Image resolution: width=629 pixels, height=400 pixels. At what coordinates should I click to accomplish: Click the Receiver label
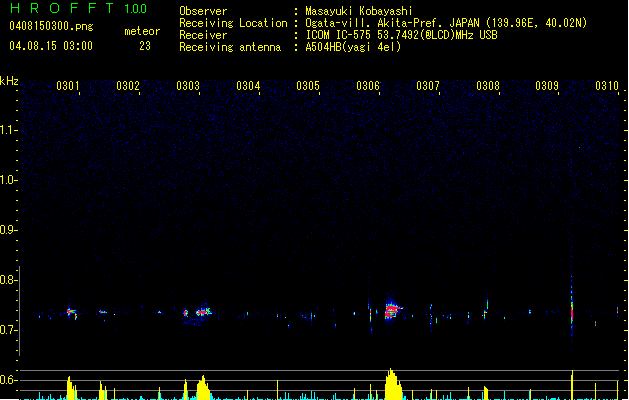(203, 35)
